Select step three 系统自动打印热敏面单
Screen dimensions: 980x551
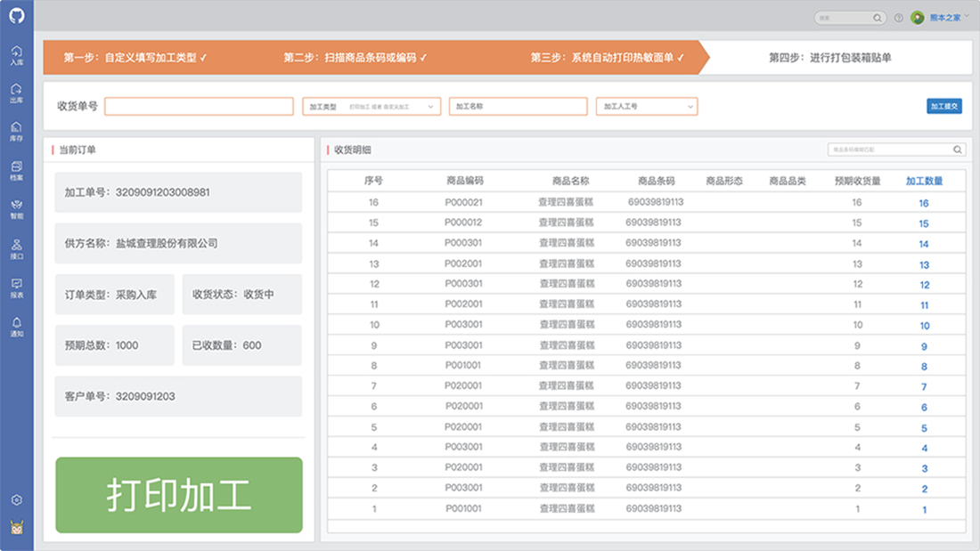point(608,58)
